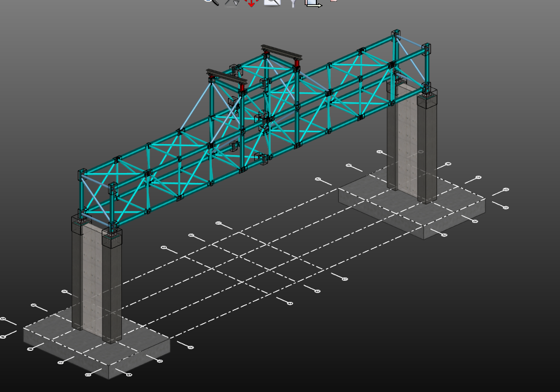Viewport: 560px width, 392px height.
Task: Click the box with arrow toolbar icon
Action: tap(313, 2)
